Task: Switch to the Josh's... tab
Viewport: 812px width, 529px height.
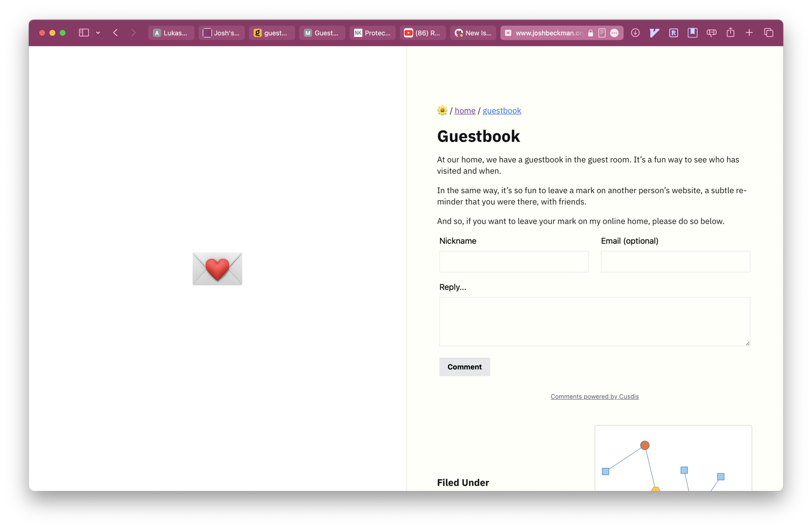Action: tap(222, 33)
